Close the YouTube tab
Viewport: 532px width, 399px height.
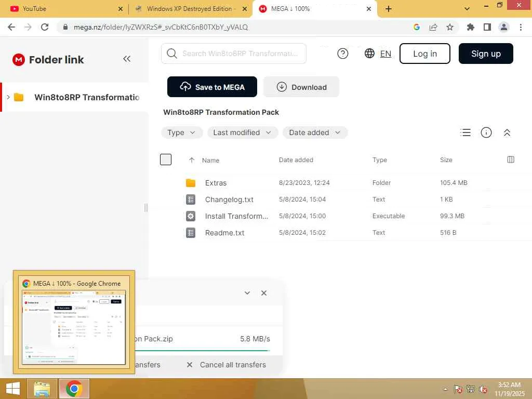[121, 9]
